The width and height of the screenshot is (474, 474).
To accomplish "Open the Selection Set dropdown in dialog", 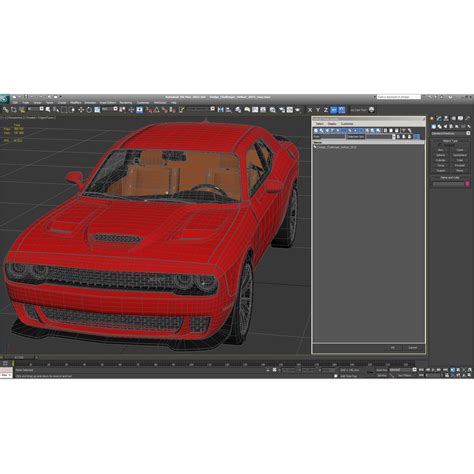I will (379, 137).
